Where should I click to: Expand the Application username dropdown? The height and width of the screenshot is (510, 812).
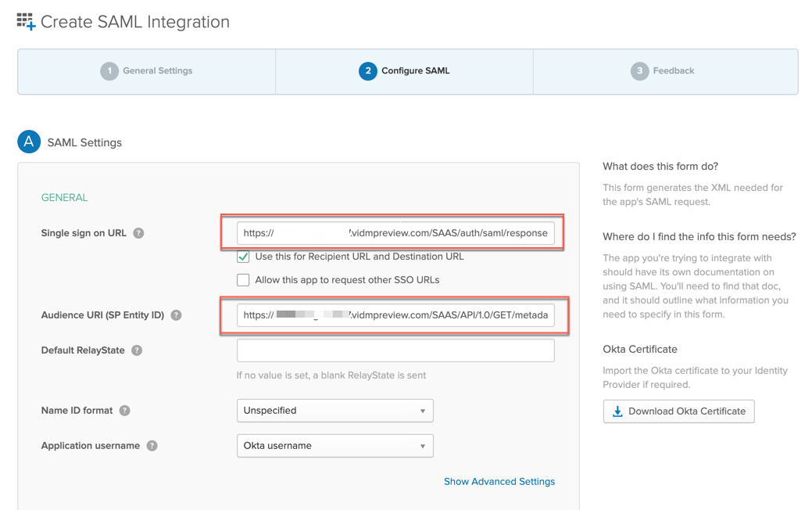point(334,446)
